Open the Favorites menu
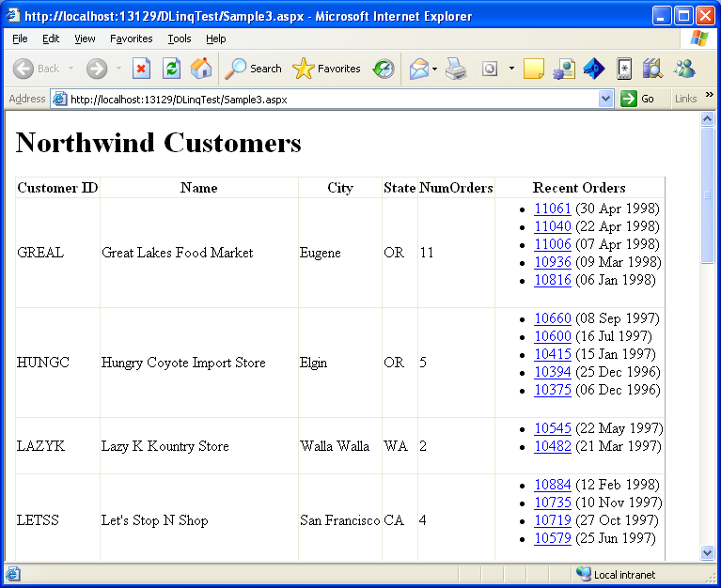Screen dimensions: 721x588 [x=131, y=39]
